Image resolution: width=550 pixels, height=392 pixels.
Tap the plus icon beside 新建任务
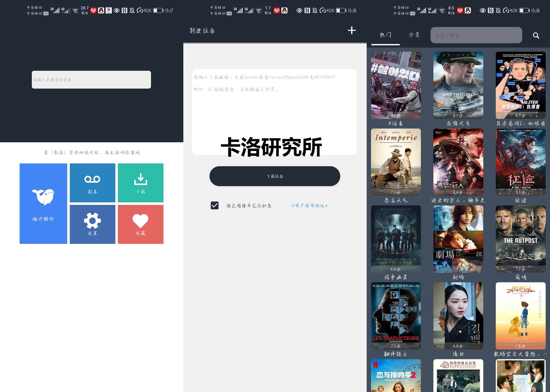click(352, 31)
